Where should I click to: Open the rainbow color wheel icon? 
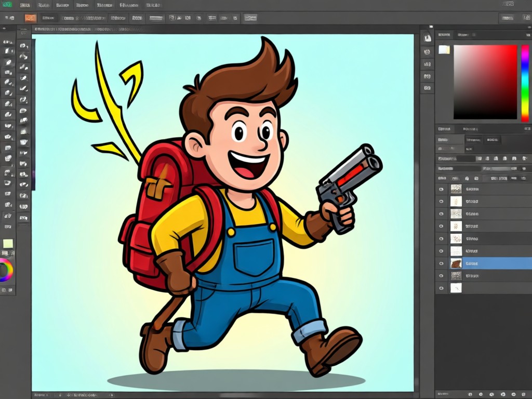(x=6, y=270)
